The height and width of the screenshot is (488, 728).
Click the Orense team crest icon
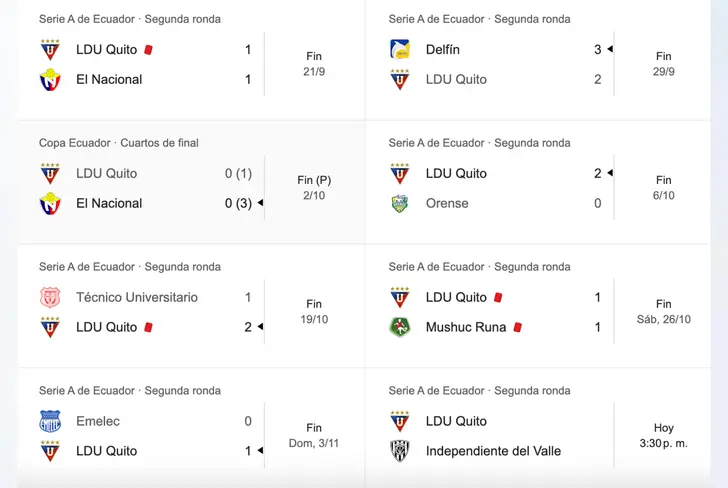[x=400, y=203]
